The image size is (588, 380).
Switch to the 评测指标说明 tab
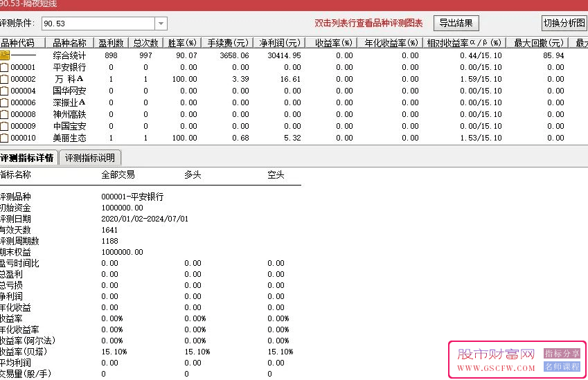(x=90, y=158)
